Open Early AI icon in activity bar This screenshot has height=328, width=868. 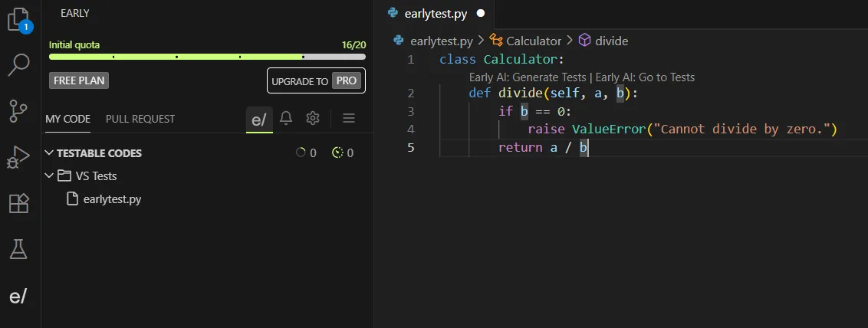point(18,297)
